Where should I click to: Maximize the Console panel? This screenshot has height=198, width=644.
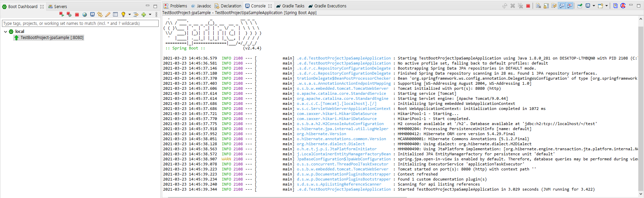(639, 6)
